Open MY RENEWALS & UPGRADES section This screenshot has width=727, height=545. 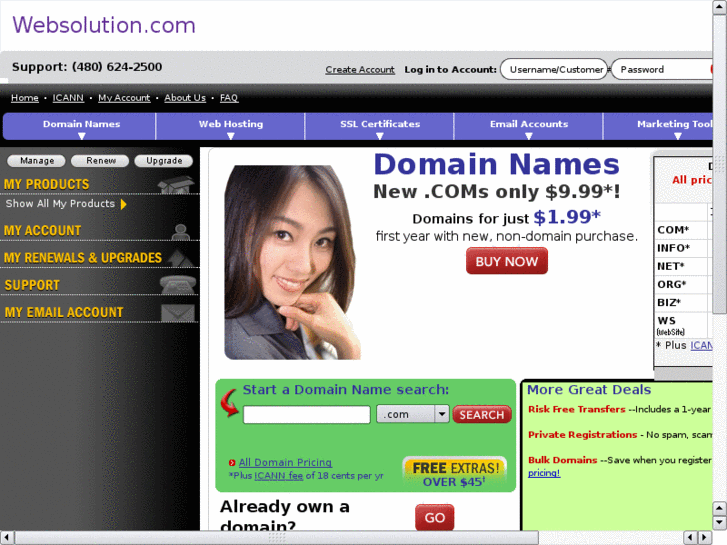click(83, 258)
